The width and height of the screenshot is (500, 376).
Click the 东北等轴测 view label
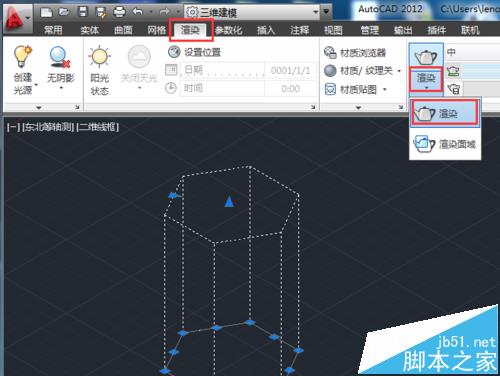[x=48, y=127]
